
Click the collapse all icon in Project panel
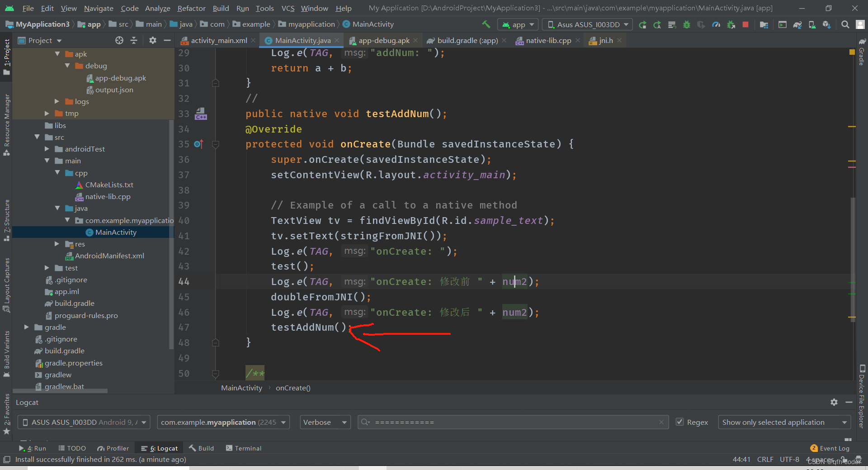click(134, 40)
